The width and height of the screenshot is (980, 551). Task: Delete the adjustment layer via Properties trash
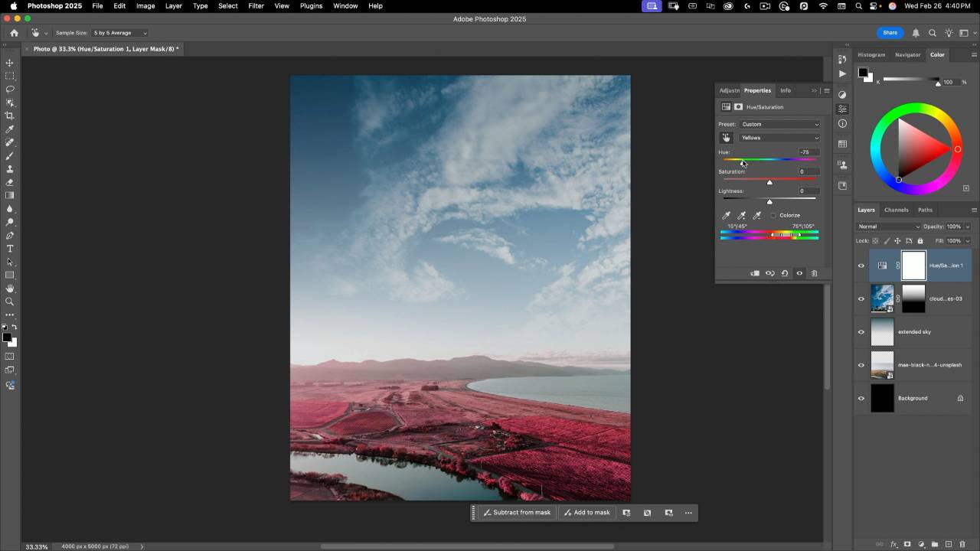coord(814,273)
